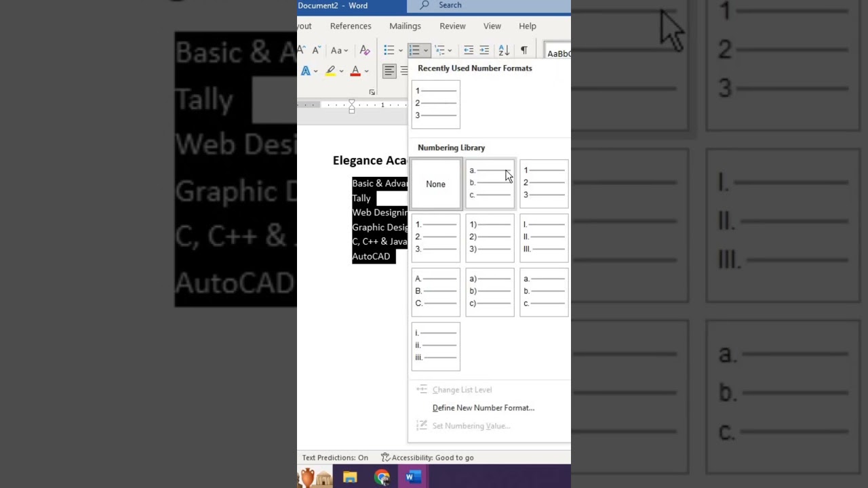Click the 'Numbering Library' section heading
Screen dimensions: 868x488
pyautogui.click(x=451, y=148)
